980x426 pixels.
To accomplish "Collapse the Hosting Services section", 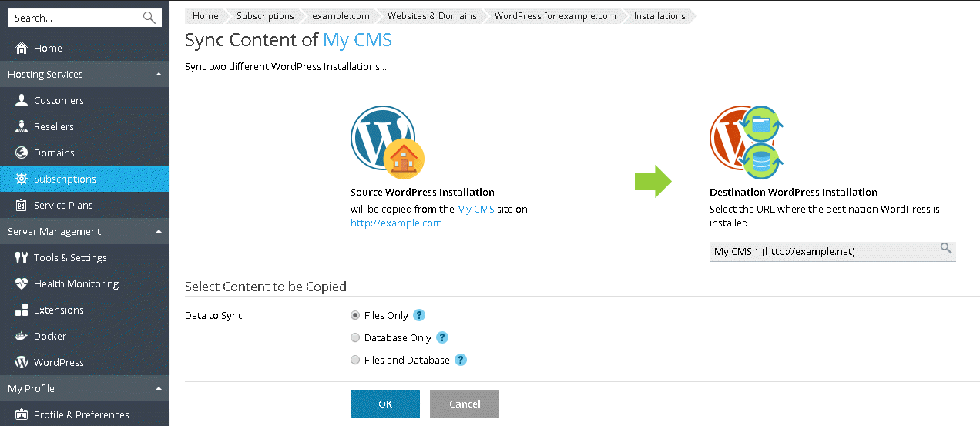I will [158, 74].
